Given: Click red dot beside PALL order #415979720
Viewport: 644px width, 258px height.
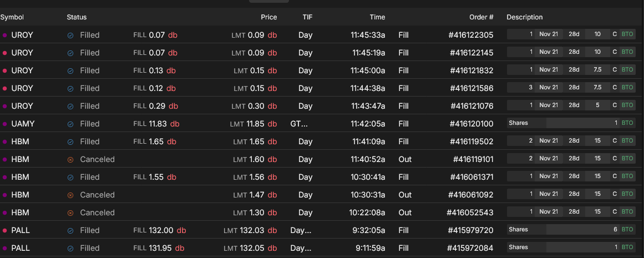Looking at the screenshot, I should (5, 230).
